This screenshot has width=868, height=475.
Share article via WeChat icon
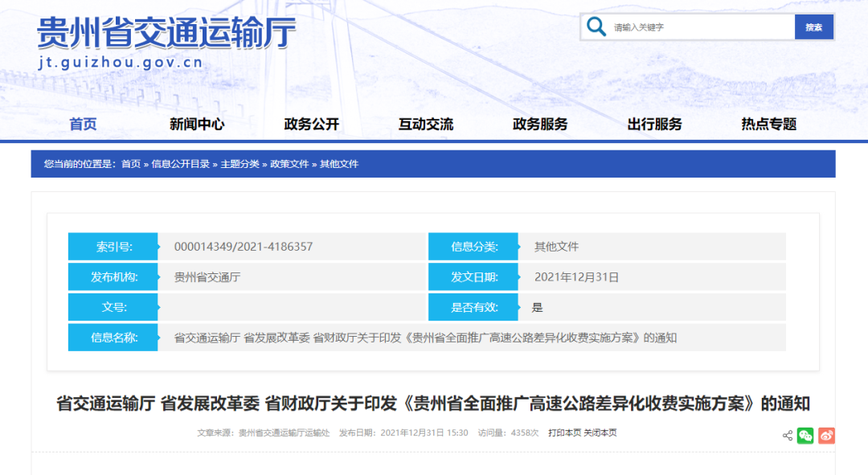(x=805, y=436)
